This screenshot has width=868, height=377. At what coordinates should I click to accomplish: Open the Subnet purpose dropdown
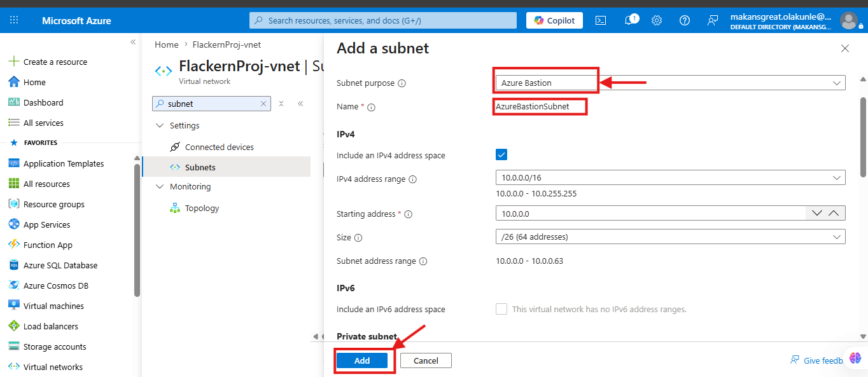pos(670,83)
